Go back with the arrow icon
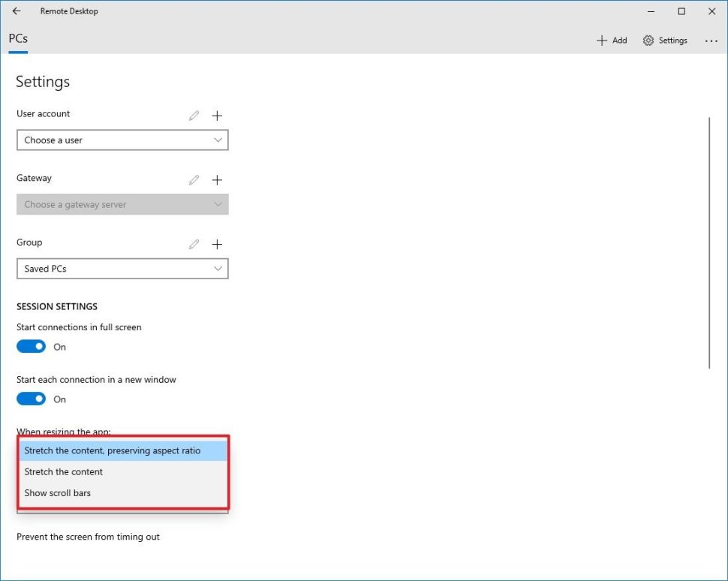This screenshot has width=728, height=581. pyautogui.click(x=17, y=11)
